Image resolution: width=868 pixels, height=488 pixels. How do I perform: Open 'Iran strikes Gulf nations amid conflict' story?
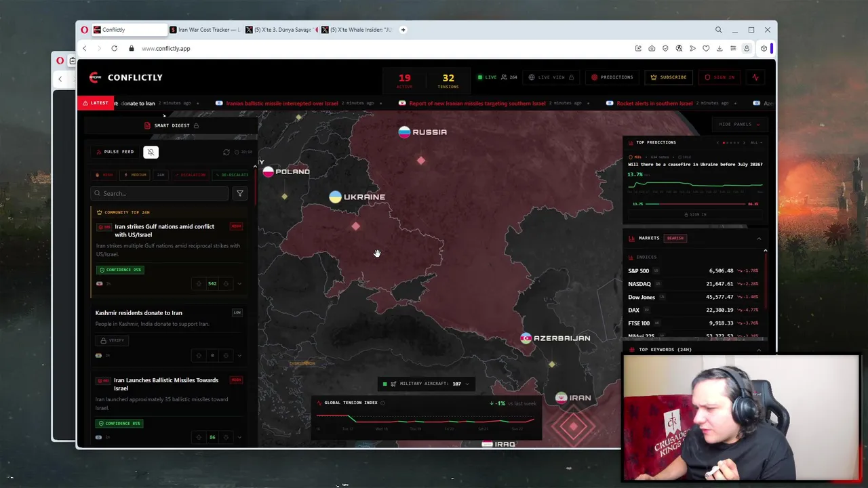point(164,230)
